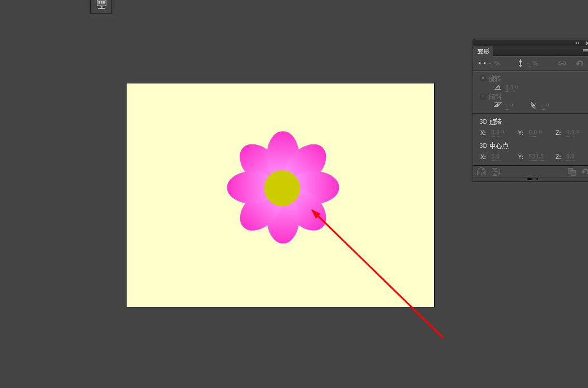This screenshot has width=588, height=388.
Task: Select the 倾斜 (skew) radio button
Action: [x=482, y=96]
